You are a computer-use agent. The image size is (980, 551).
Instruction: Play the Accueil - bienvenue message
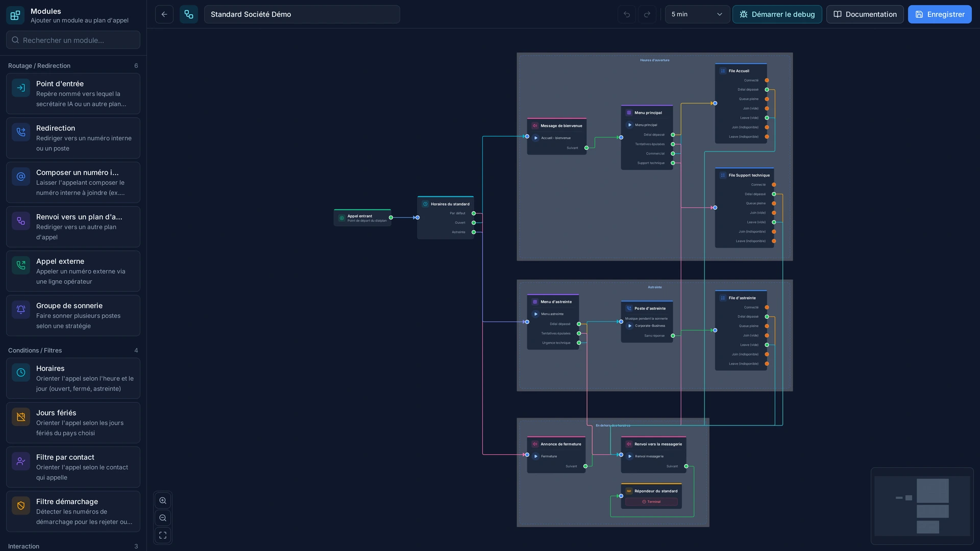click(x=536, y=138)
